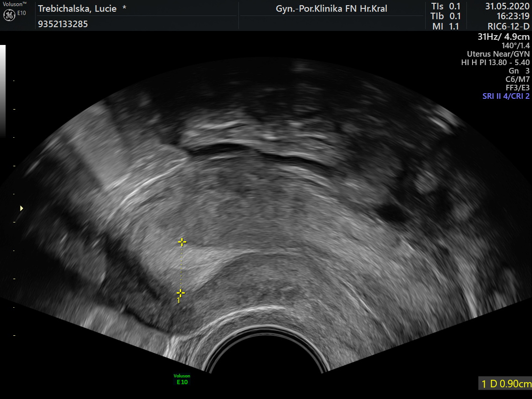
Task: Select the grayscale bar at left edge
Action: click(3, 90)
